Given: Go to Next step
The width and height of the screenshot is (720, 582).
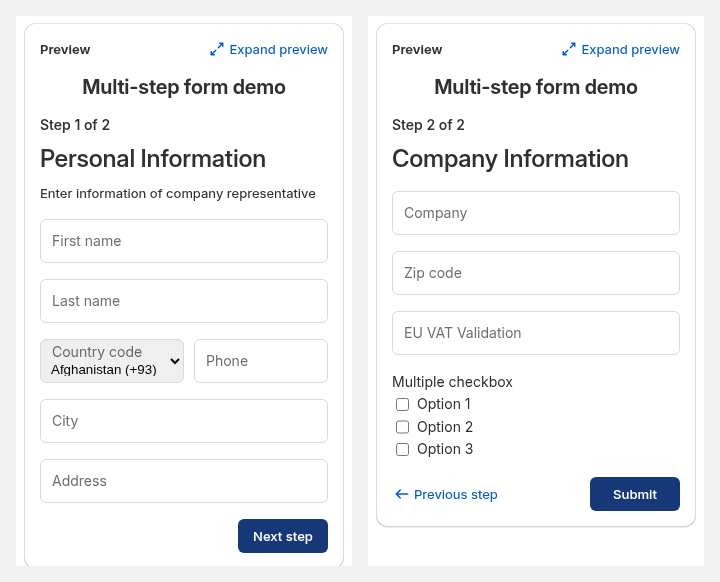Looking at the screenshot, I should click(283, 536).
